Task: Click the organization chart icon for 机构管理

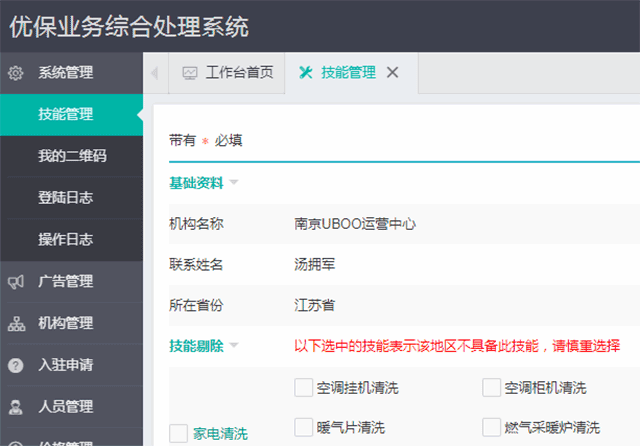Action: pos(16,323)
